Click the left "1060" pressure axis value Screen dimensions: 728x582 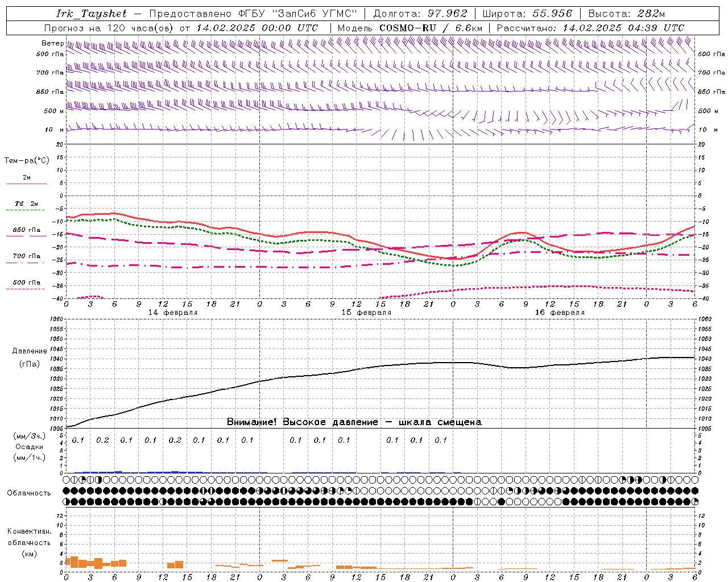tap(57, 319)
